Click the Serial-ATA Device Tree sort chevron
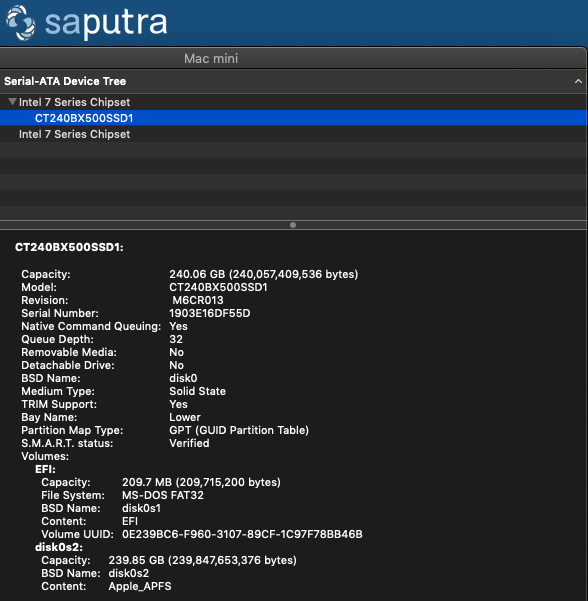The image size is (588, 601). (x=578, y=81)
